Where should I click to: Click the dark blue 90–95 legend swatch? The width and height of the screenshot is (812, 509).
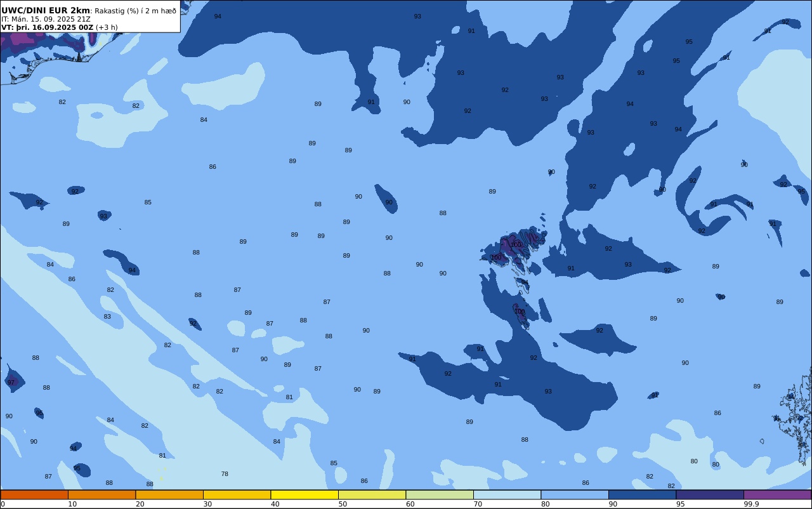pos(642,494)
